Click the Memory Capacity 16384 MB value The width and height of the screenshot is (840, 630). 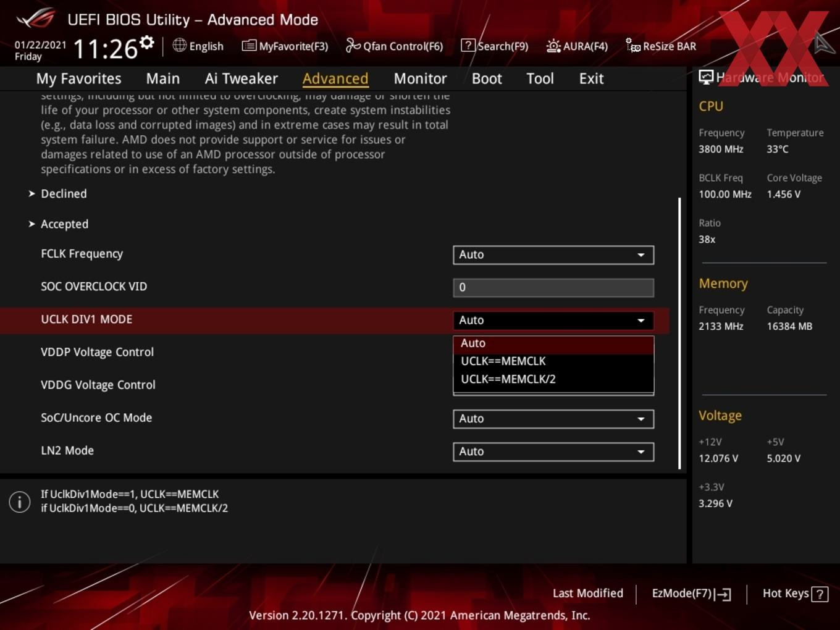[789, 326]
